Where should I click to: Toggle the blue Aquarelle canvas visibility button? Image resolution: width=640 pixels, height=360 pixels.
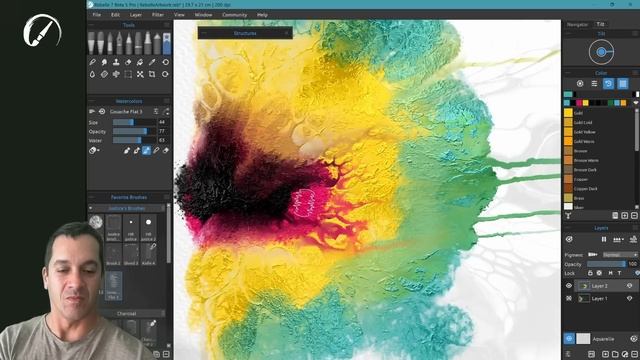pyautogui.click(x=569, y=338)
